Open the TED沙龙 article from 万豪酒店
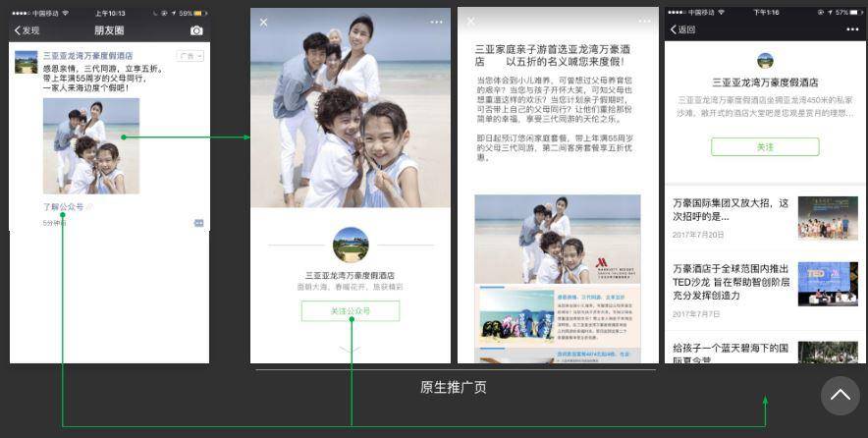 click(731, 282)
